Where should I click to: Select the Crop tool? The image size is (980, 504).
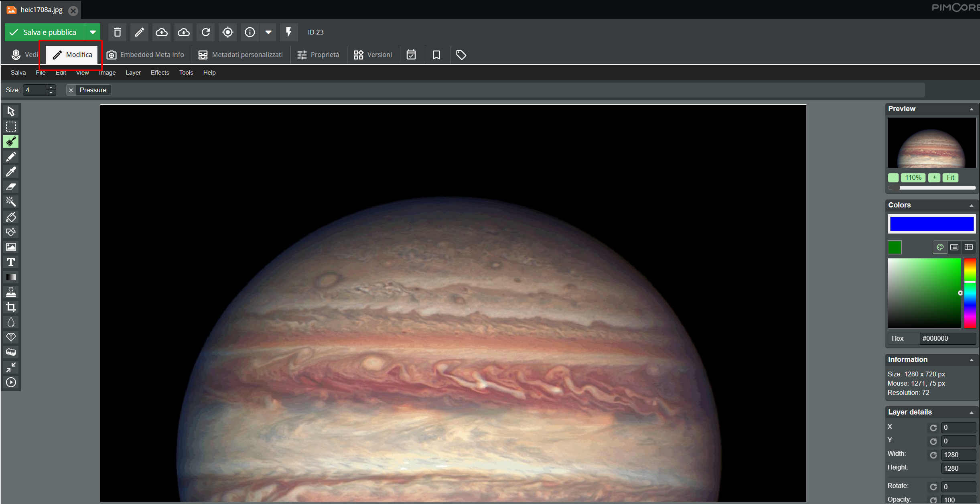point(11,307)
